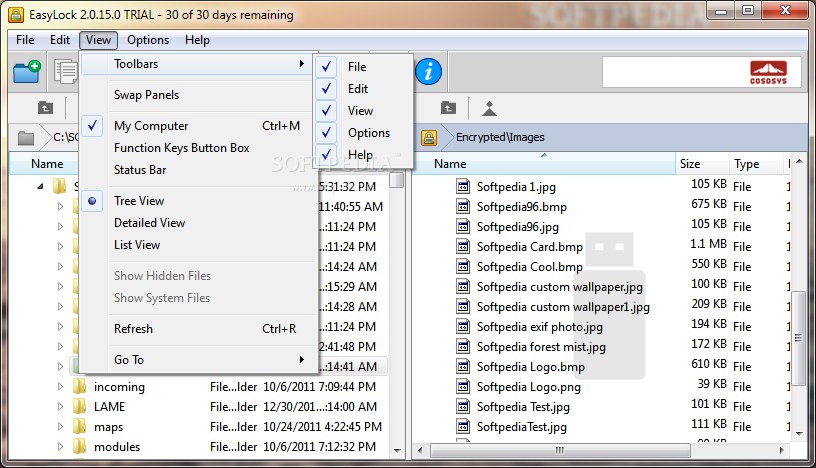This screenshot has height=468, width=816.
Task: Click right panel horizontal scroll right arrow
Action: click(x=782, y=450)
